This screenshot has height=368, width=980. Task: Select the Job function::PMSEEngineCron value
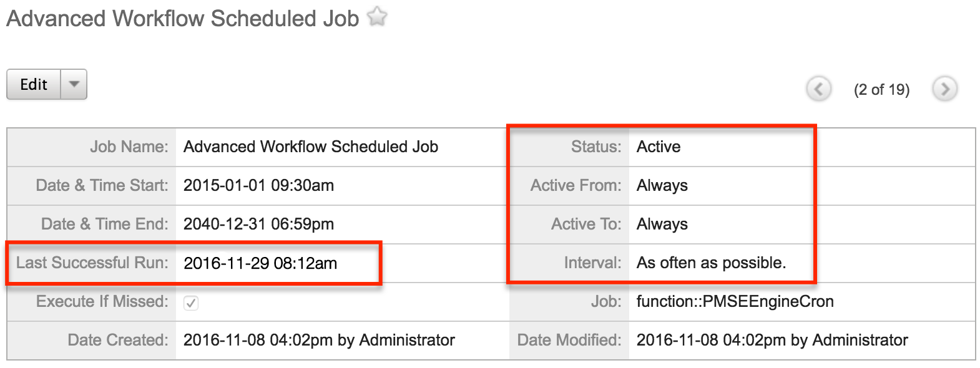[x=735, y=301]
